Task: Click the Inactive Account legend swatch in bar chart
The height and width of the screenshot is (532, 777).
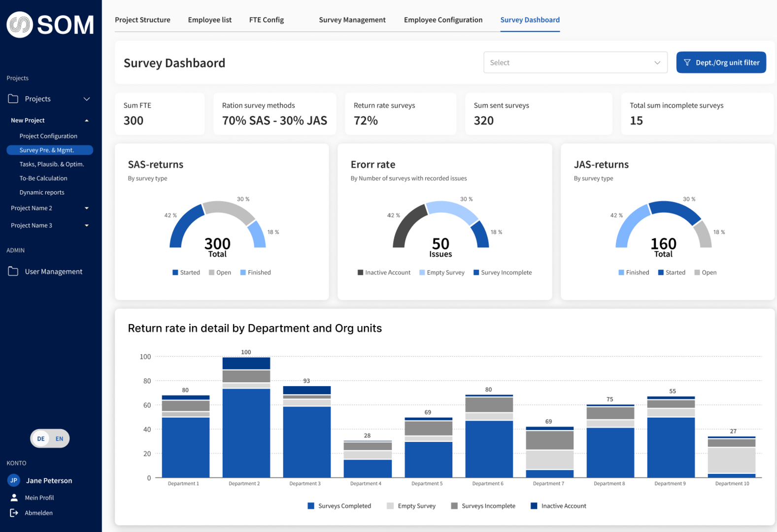Action: coord(534,506)
